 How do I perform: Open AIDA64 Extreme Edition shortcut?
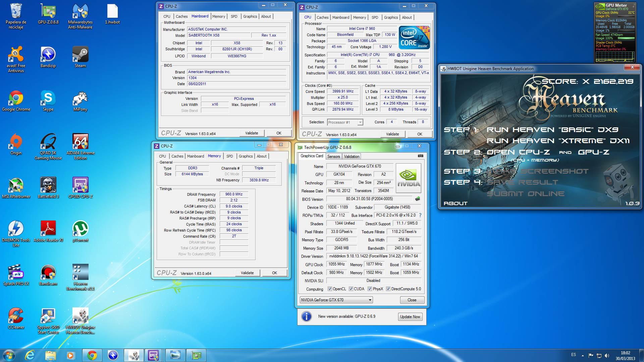(x=80, y=146)
